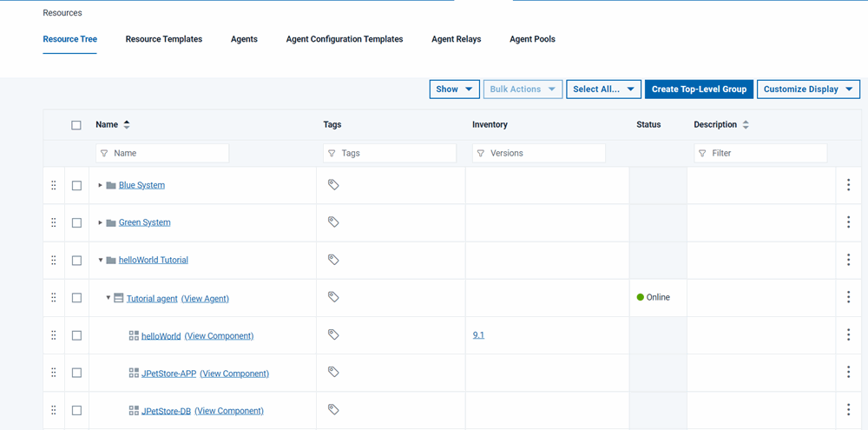Click the Create Top-Level Group button
Viewport: 868px width, 430px height.
(699, 89)
